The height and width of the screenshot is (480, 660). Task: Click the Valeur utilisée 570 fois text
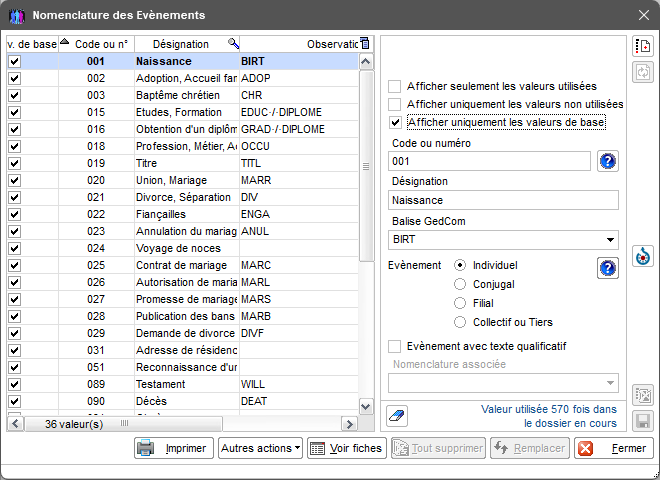coord(549,416)
